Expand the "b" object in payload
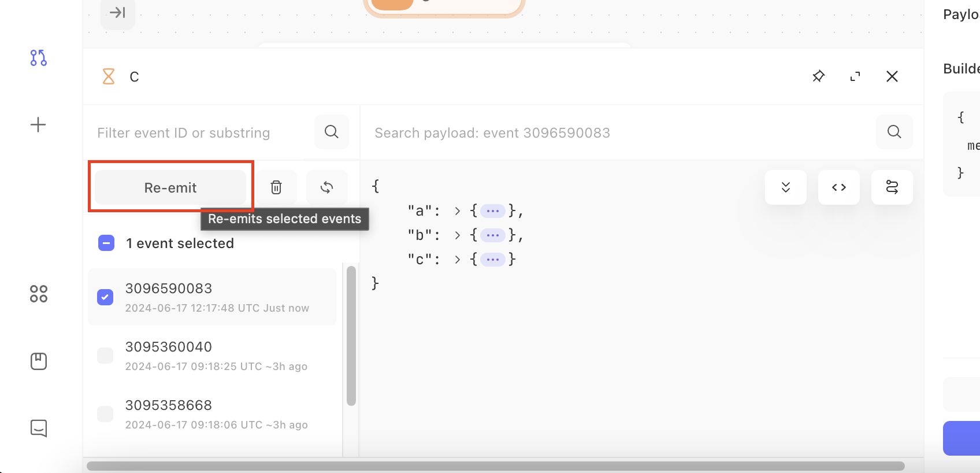 coord(457,235)
